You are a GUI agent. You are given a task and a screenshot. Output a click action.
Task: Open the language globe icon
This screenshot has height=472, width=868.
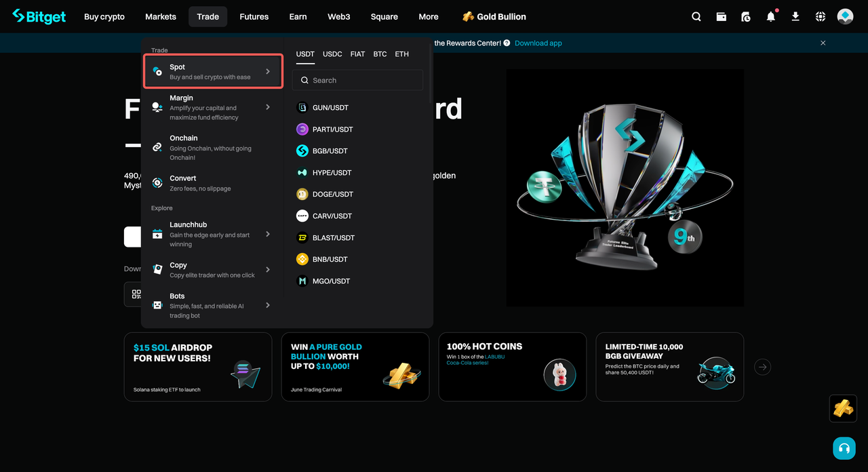pyautogui.click(x=821, y=16)
